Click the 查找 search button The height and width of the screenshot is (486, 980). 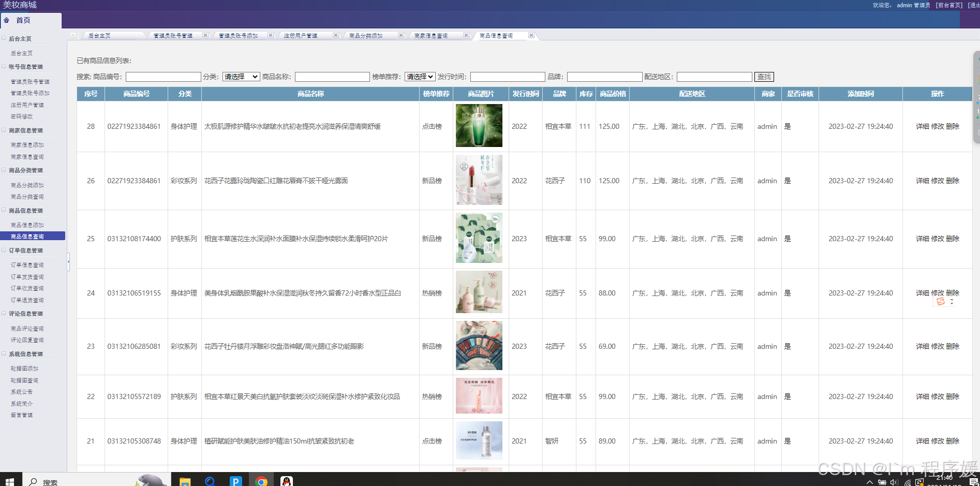tap(764, 77)
